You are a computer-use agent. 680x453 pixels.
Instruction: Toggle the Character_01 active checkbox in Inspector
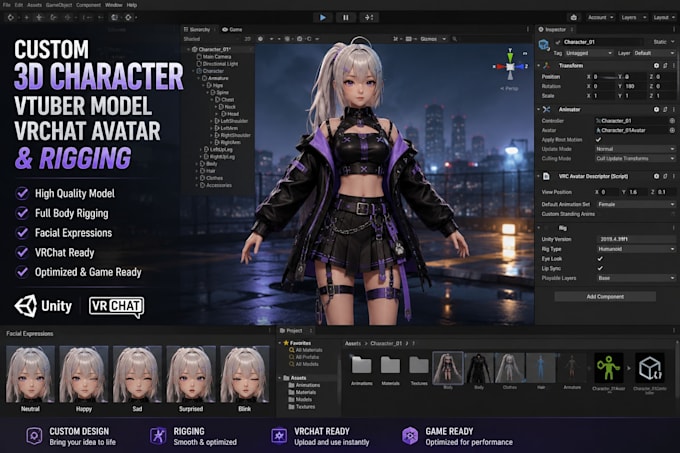558,42
